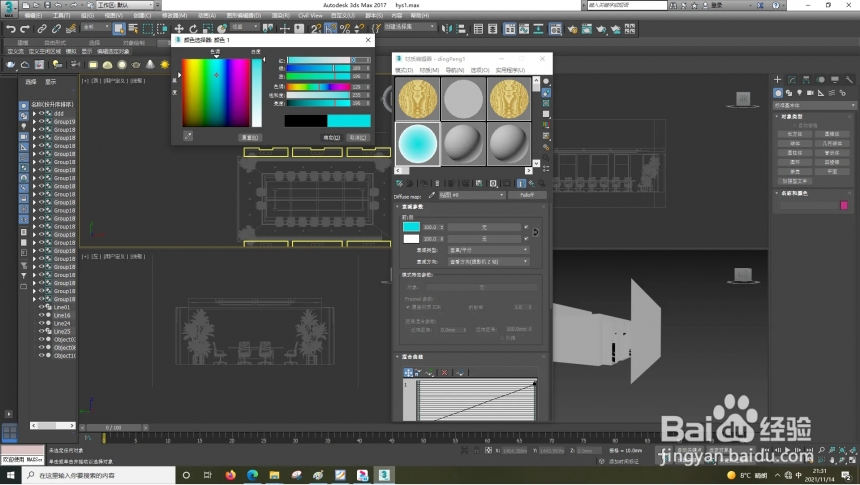Toggle the Angle Snap tool
The image size is (860, 485).
[330, 29]
